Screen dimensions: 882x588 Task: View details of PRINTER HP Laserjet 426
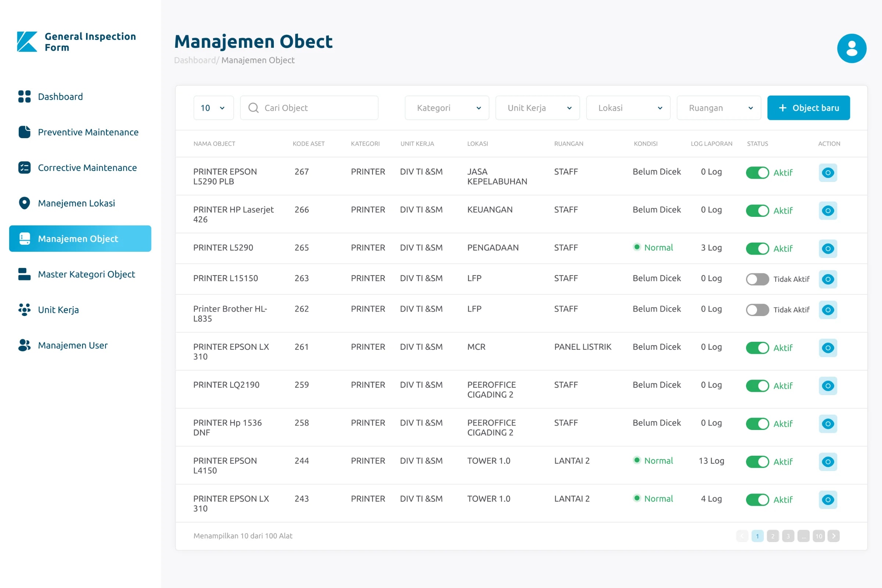click(x=828, y=210)
